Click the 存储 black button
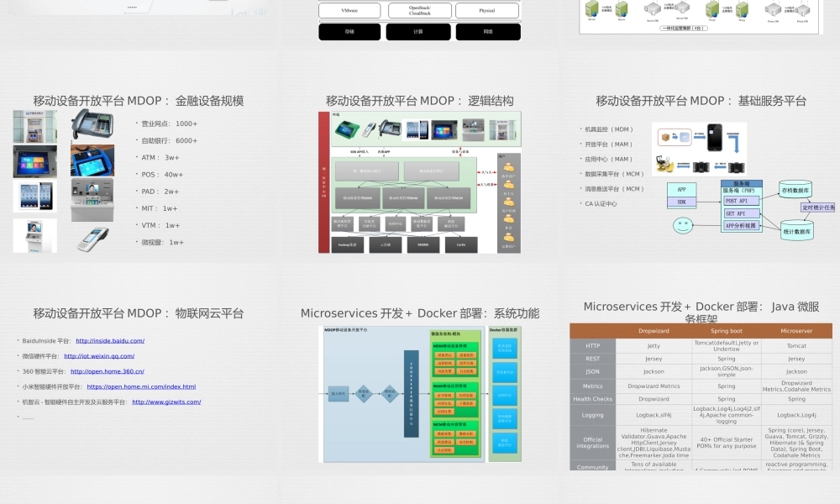840x504 pixels. (350, 32)
